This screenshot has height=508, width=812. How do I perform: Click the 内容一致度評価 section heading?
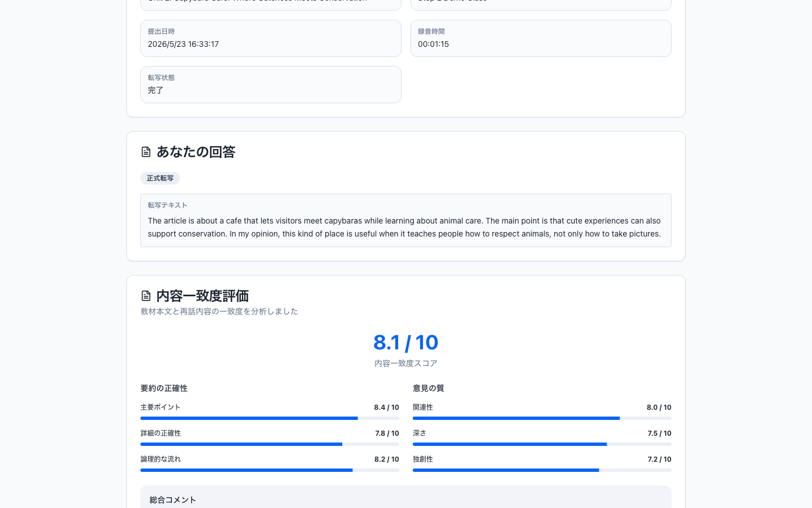[x=202, y=296]
